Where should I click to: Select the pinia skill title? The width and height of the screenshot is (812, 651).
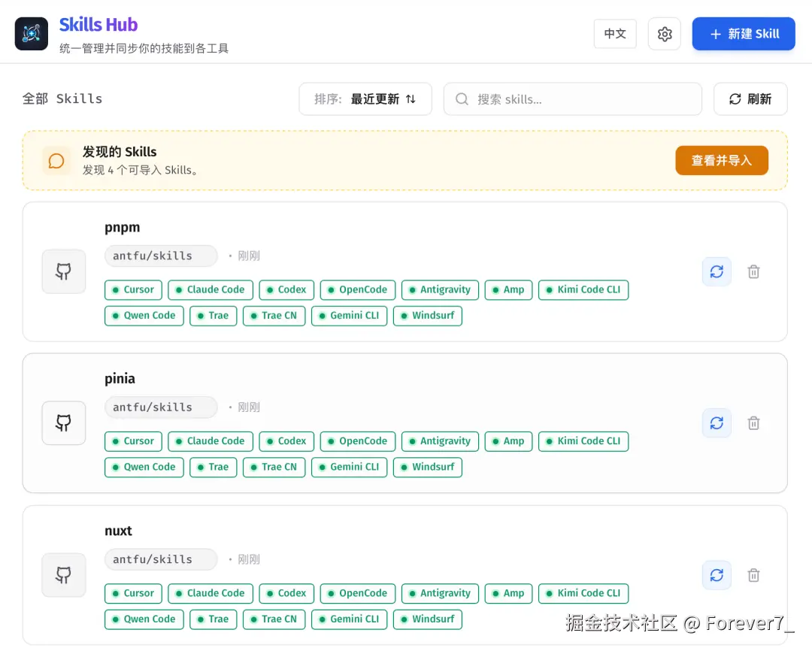(x=120, y=379)
